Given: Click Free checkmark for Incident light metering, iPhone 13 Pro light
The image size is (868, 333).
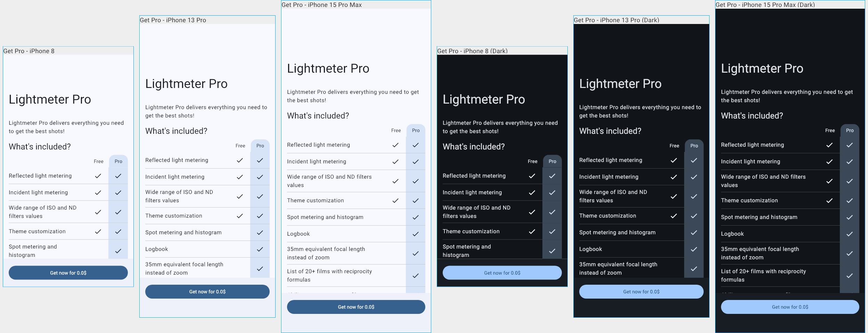Looking at the screenshot, I should coord(240,177).
